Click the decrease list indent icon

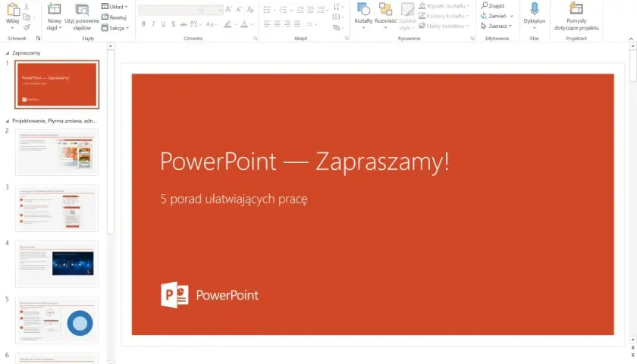point(300,10)
